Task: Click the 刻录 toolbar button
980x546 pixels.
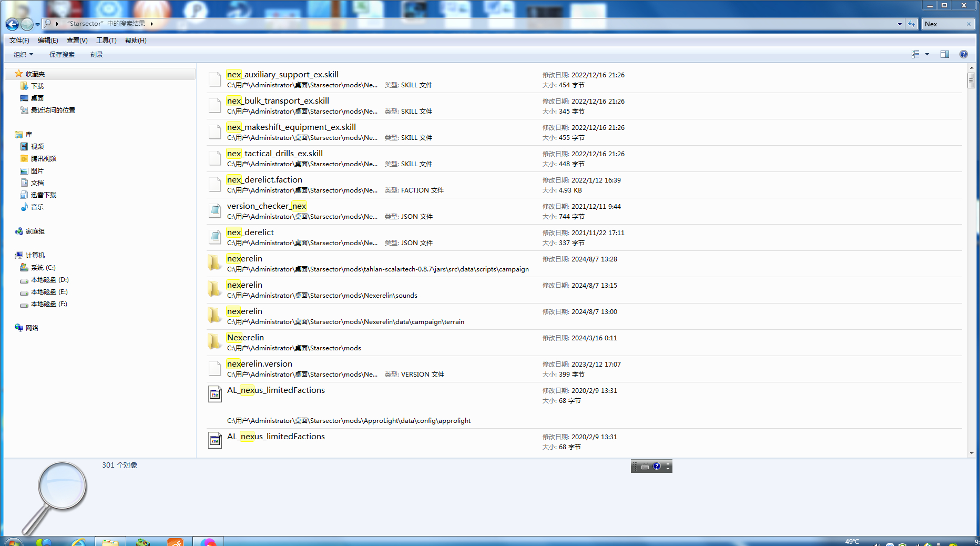Action: [96, 54]
